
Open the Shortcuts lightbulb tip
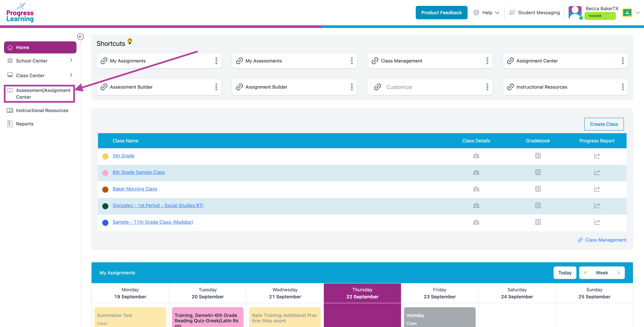pos(130,41)
